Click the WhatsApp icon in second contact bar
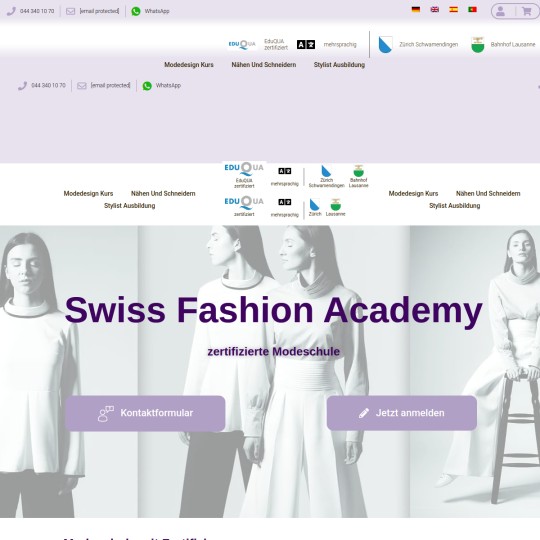 click(x=147, y=85)
